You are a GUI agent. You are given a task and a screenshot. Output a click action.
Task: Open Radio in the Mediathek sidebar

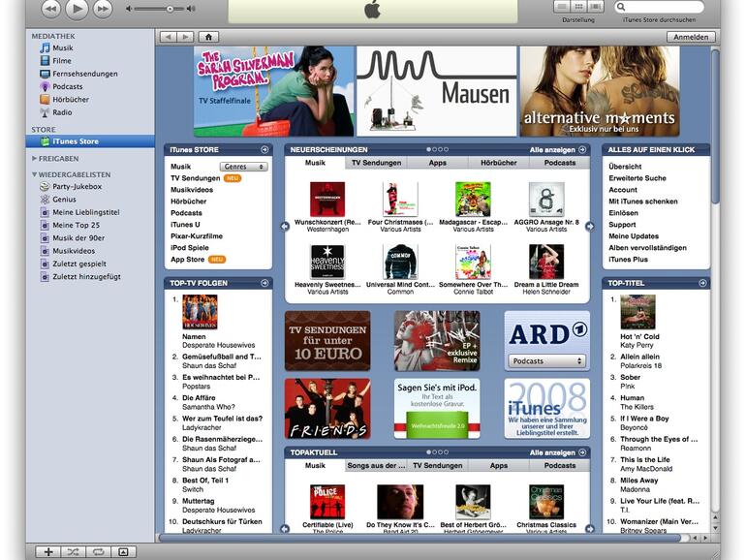pos(62,112)
